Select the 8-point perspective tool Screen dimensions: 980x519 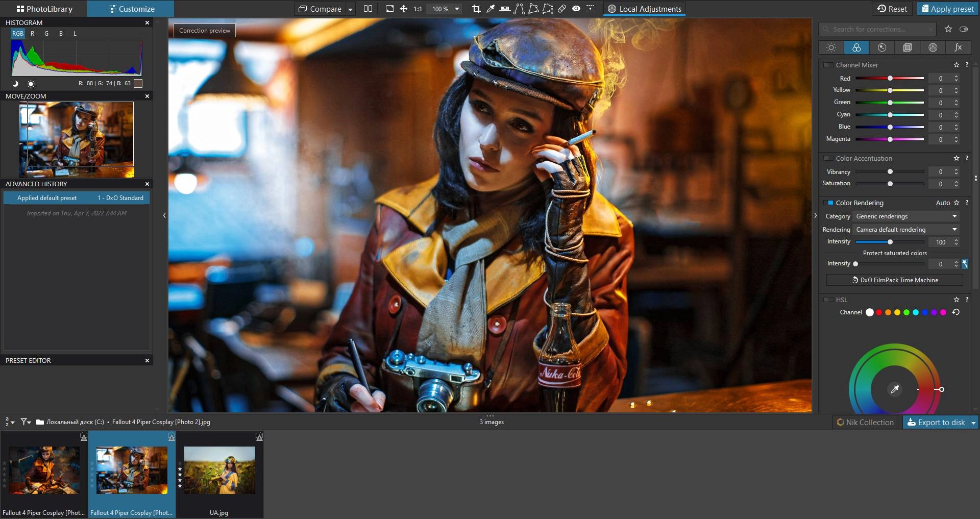[x=548, y=9]
